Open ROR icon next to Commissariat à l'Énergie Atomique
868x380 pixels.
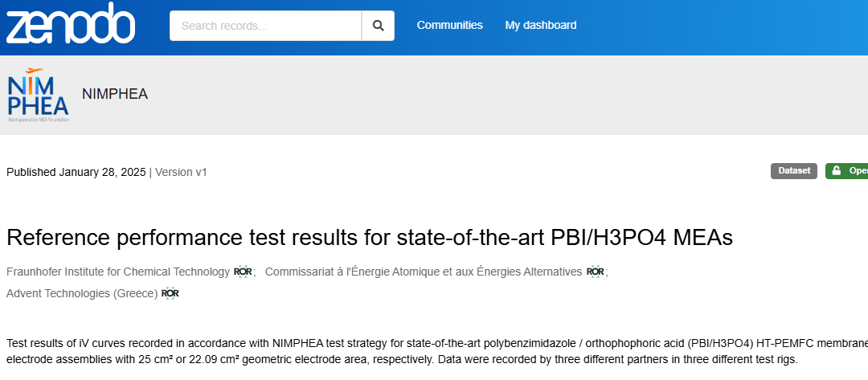pyautogui.click(x=595, y=272)
